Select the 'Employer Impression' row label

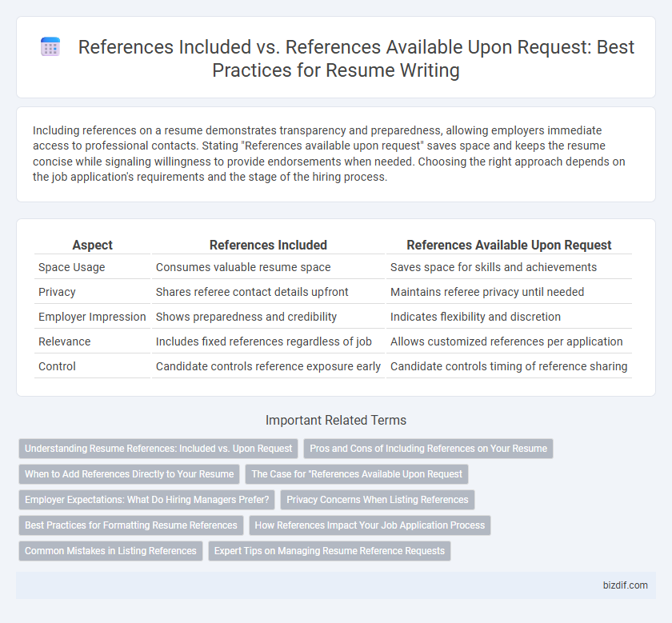click(92, 317)
